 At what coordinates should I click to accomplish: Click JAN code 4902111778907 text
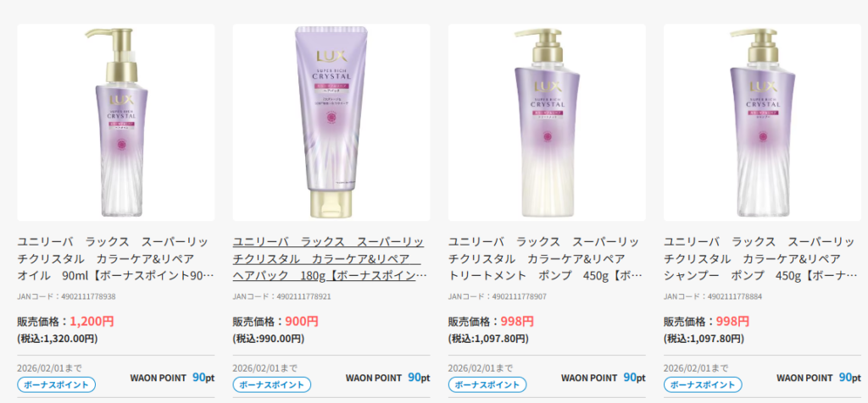point(497,297)
